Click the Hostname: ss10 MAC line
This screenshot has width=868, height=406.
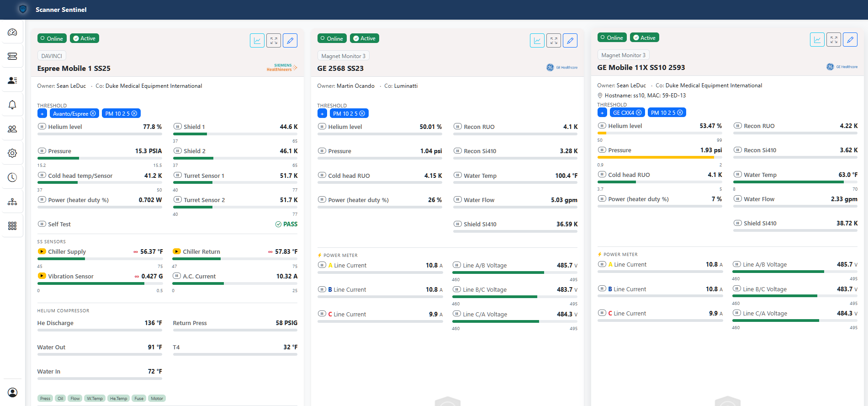pos(641,96)
